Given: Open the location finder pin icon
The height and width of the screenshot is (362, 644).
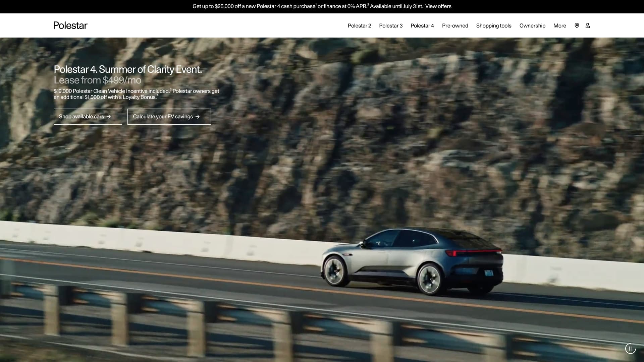Looking at the screenshot, I should pos(577,25).
